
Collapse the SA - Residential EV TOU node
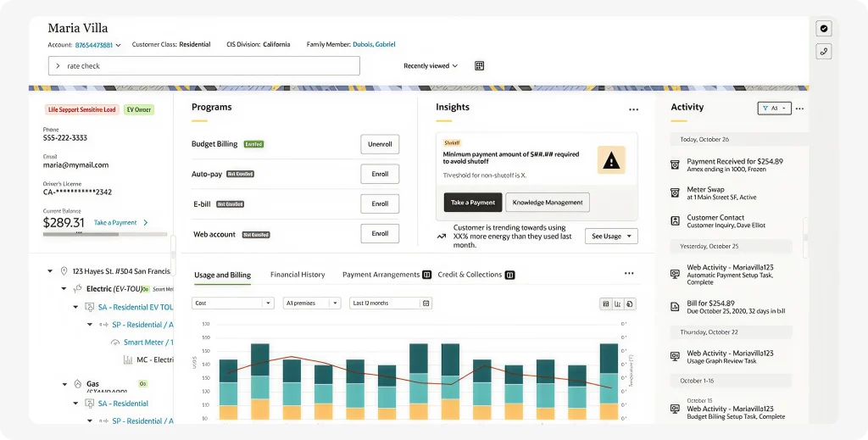coord(75,307)
